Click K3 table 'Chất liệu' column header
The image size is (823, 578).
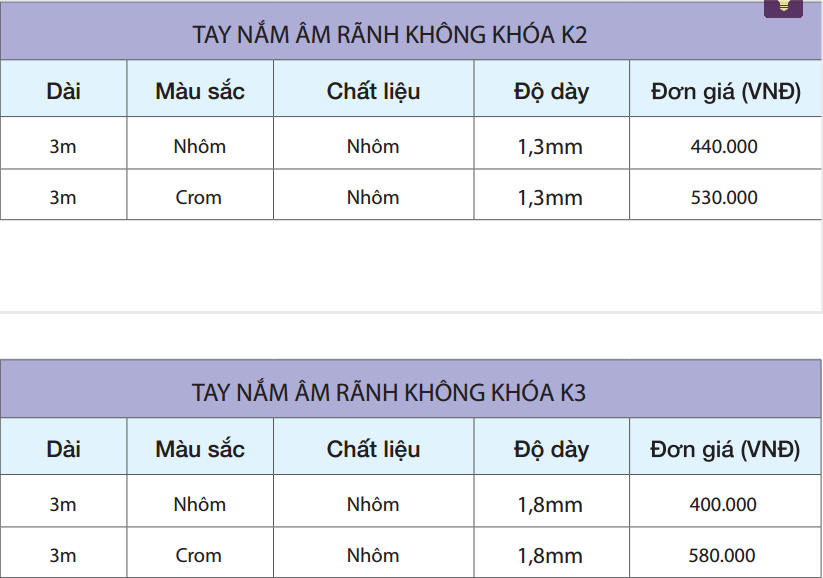pos(373,447)
